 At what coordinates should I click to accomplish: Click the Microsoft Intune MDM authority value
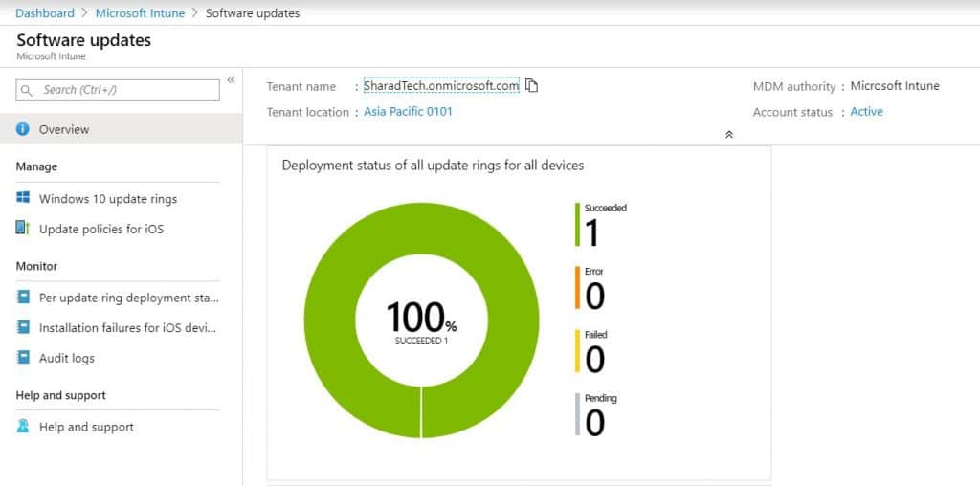tap(895, 85)
